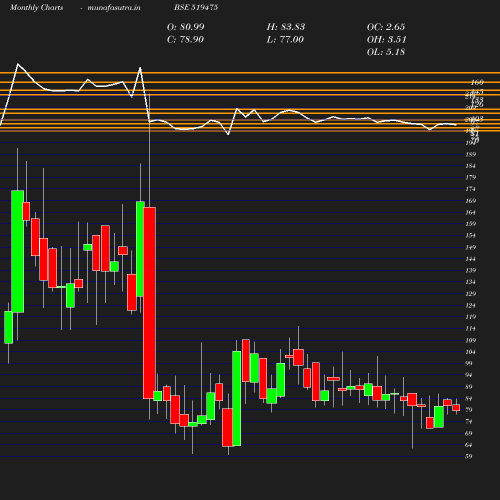The image size is (500, 500).
Task: Click the 69 price axis label
Action: tap(469, 433)
